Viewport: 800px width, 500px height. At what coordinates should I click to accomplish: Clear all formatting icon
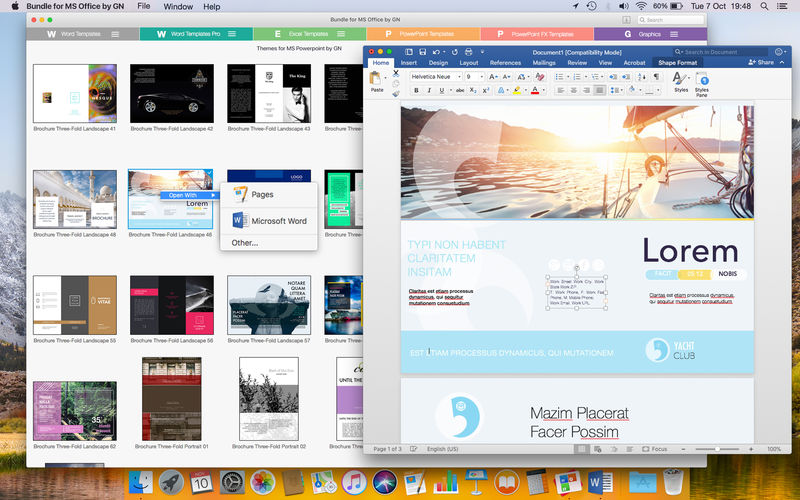pos(540,77)
